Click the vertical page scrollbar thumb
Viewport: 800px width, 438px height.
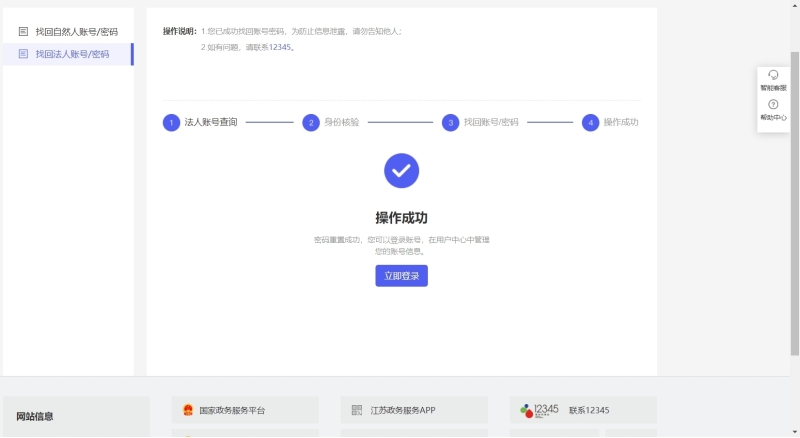[795, 200]
